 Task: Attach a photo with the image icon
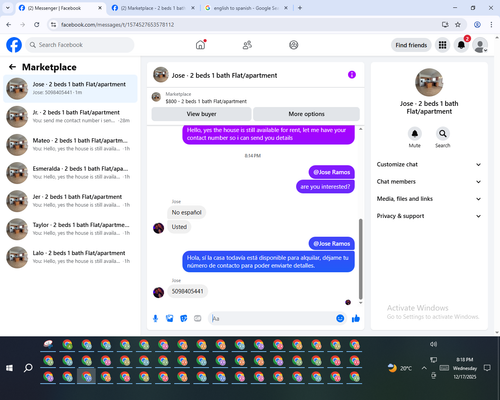(x=170, y=319)
